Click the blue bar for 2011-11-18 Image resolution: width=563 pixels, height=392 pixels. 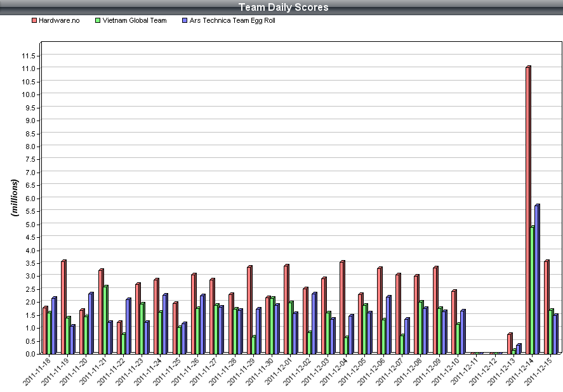click(54, 325)
